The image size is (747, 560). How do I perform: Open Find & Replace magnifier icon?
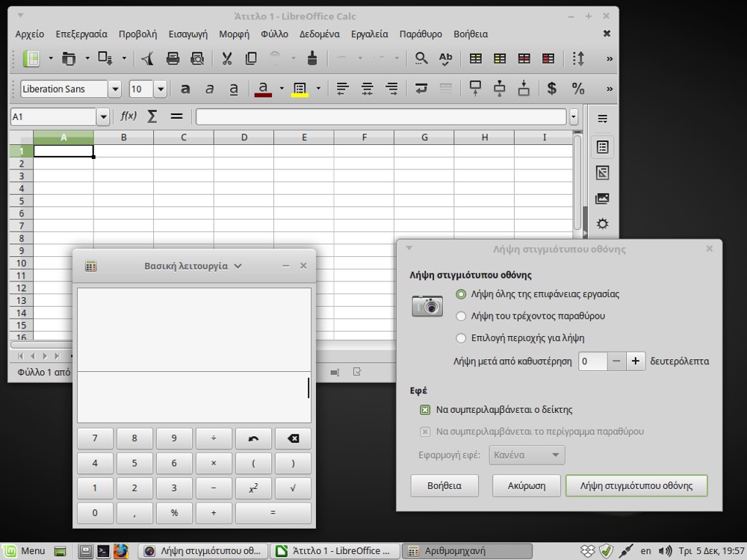421,58
